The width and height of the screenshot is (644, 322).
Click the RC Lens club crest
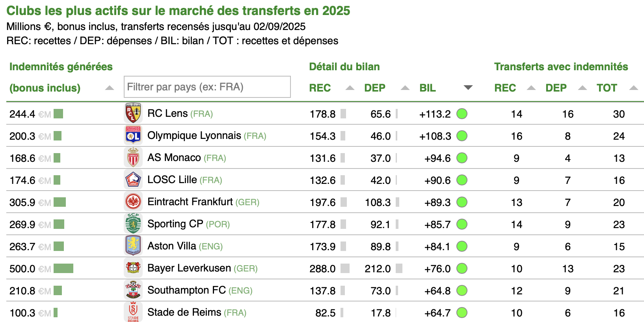[133, 114]
